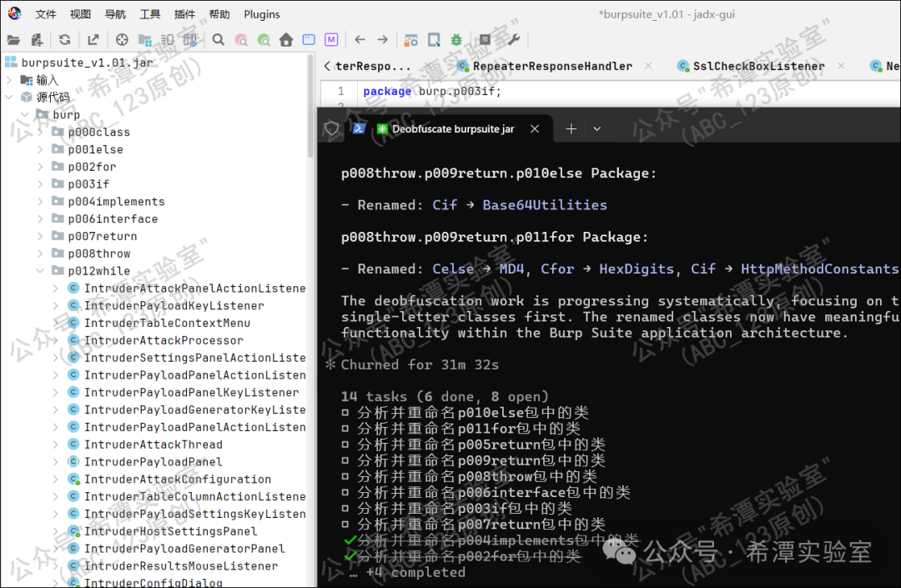Open IntruderPayloadKeyListener class
This screenshot has height=588, width=901.
(x=166, y=305)
